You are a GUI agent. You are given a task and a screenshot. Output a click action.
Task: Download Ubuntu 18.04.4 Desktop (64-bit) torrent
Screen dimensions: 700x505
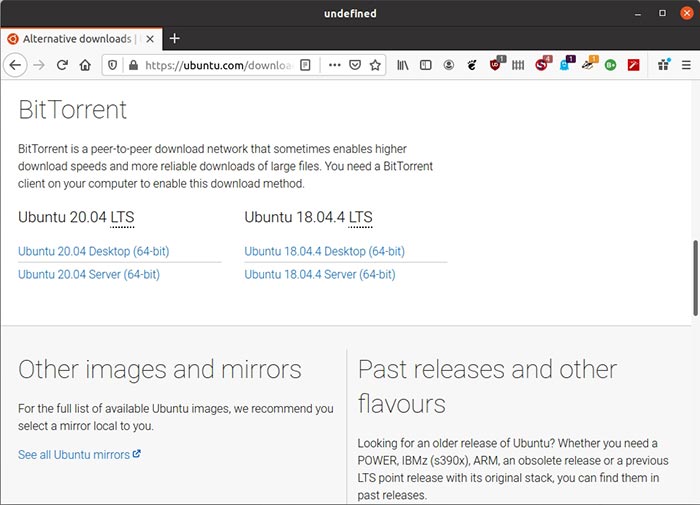[325, 251]
